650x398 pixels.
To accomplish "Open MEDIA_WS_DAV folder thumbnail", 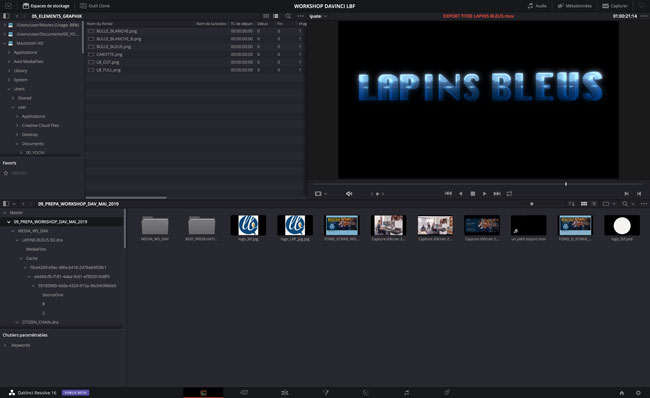I will coord(155,226).
